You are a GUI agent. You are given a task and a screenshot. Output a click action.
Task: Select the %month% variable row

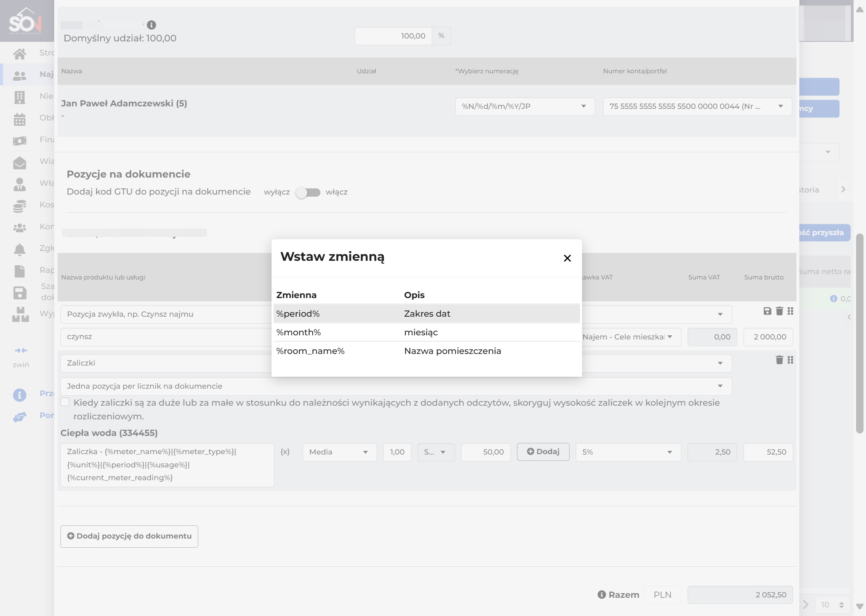click(426, 332)
